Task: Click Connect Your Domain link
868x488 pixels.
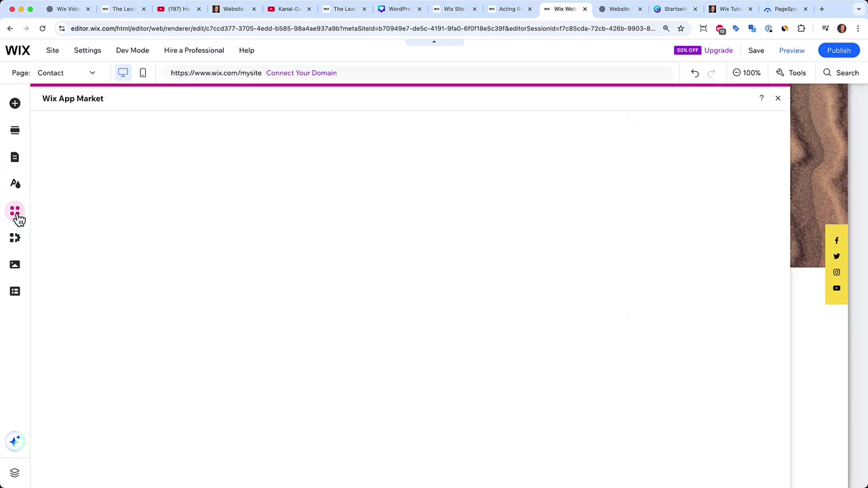Action: coord(301,73)
